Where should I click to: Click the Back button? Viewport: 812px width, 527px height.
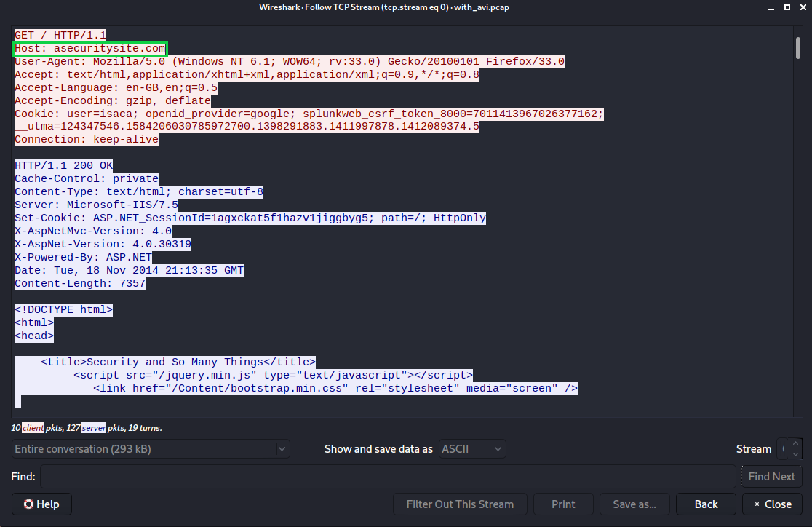point(706,504)
